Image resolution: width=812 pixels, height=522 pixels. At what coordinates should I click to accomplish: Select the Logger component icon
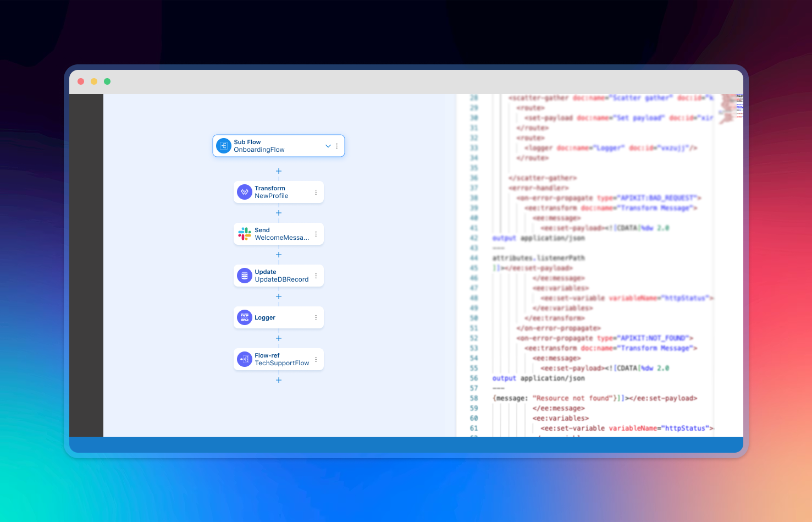pyautogui.click(x=244, y=317)
